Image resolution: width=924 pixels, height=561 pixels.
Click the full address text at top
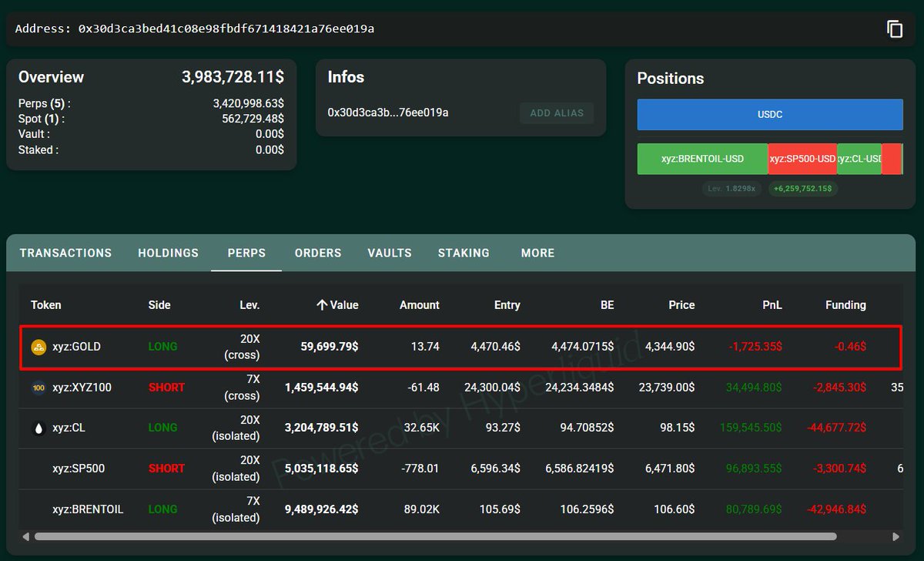(x=195, y=29)
